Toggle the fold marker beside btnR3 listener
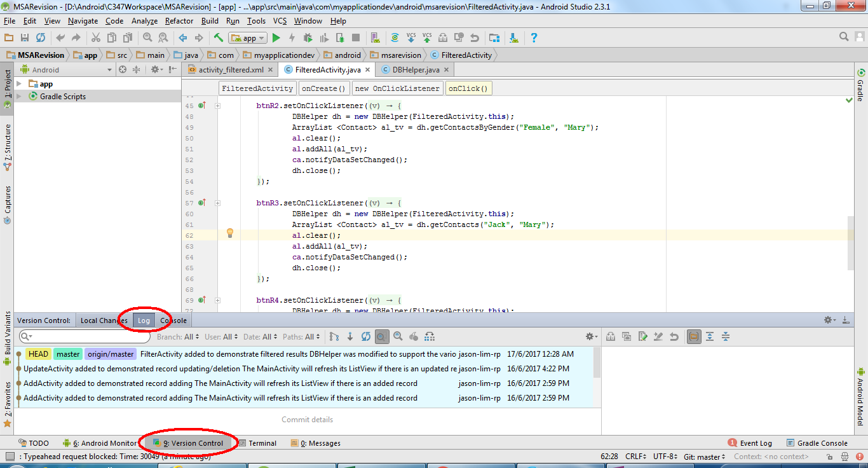Image resolution: width=868 pixels, height=468 pixels. (x=217, y=203)
